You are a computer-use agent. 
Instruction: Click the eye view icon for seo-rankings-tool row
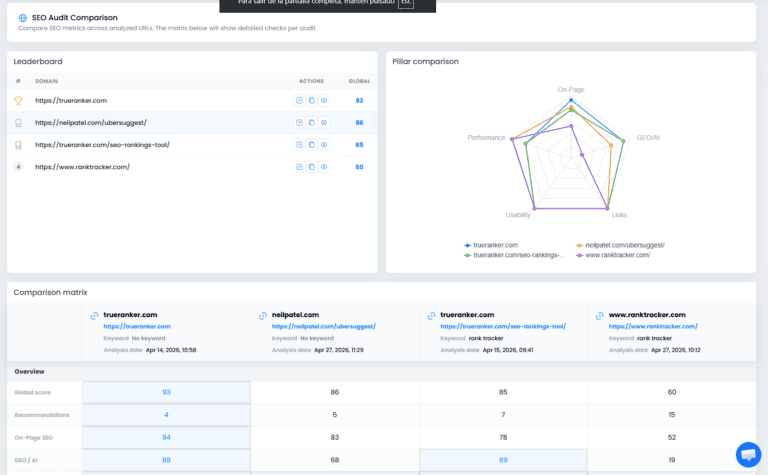[324, 144]
